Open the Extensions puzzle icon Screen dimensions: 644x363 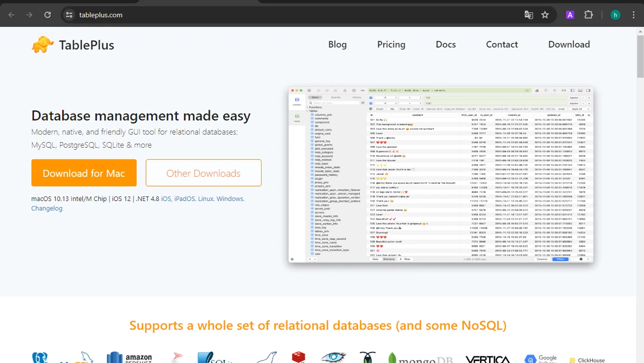click(x=589, y=15)
